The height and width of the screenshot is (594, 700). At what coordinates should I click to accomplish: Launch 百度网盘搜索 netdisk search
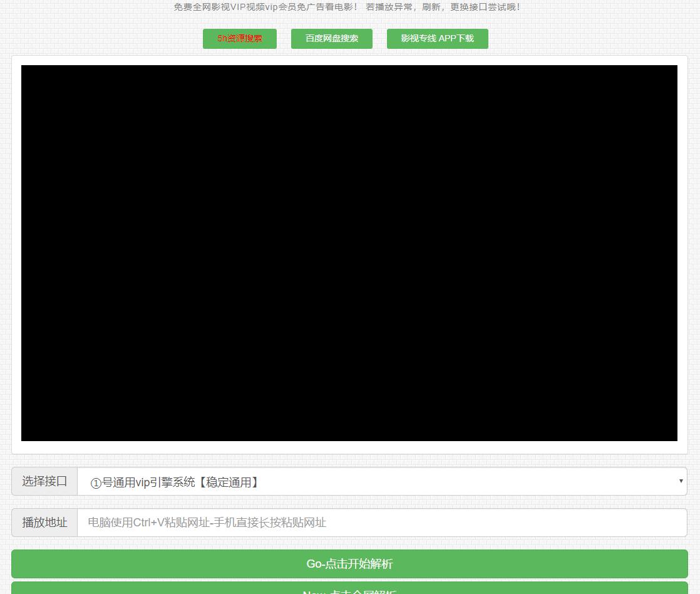(331, 38)
